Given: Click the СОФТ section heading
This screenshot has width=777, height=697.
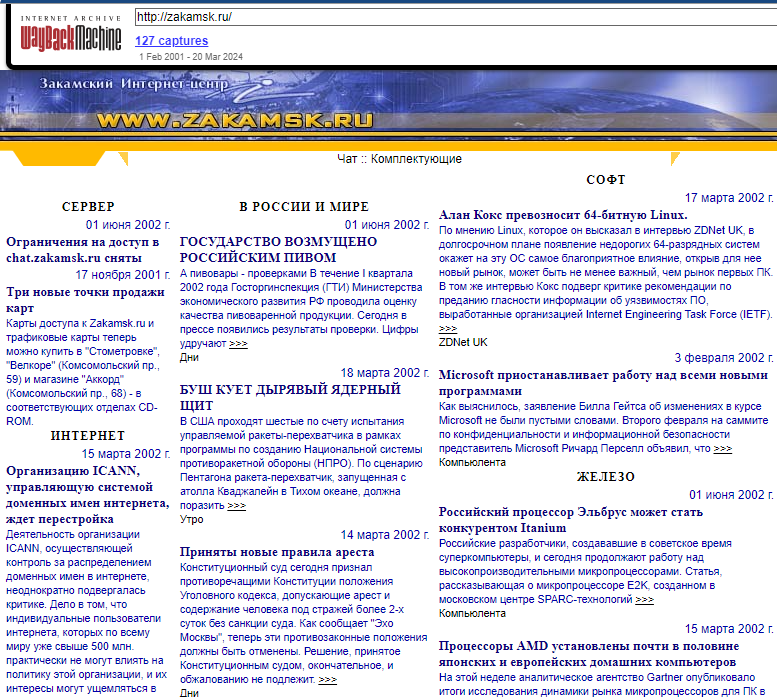Looking at the screenshot, I should pyautogui.click(x=606, y=180).
